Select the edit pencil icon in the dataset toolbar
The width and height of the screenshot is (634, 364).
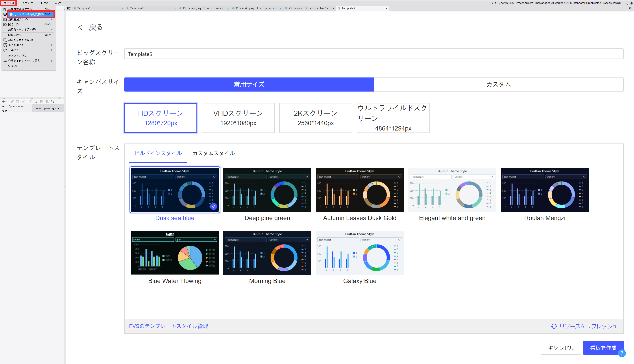[12, 101]
